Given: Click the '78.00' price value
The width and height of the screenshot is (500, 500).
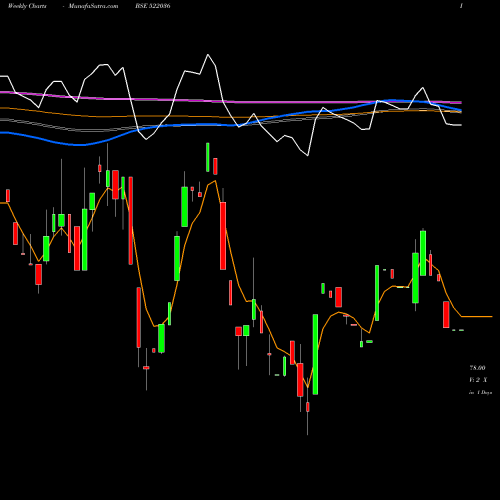Looking at the screenshot, I should coord(477,368).
